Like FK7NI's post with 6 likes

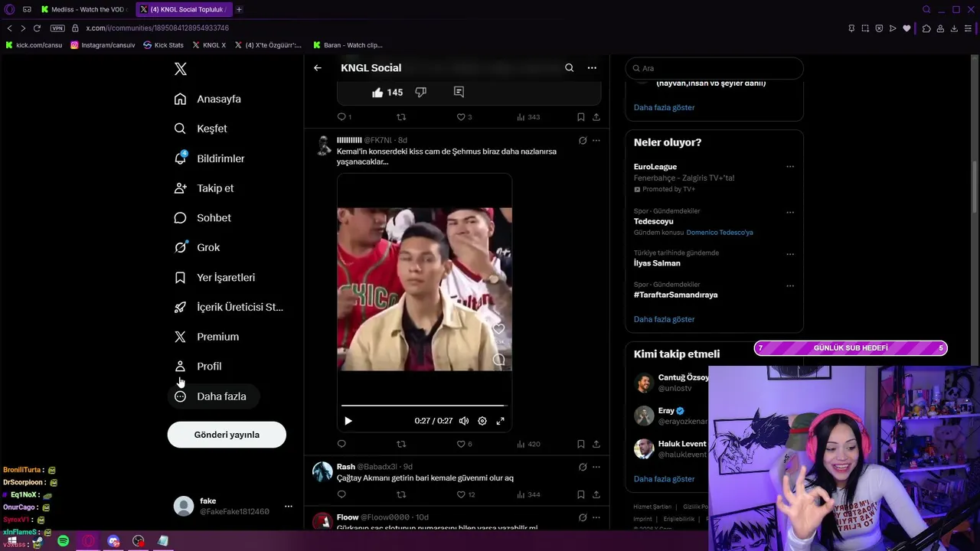click(462, 444)
